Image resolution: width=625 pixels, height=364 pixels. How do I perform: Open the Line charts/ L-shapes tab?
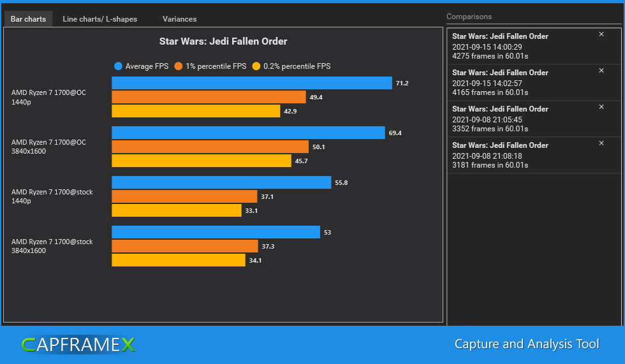pyautogui.click(x=99, y=18)
